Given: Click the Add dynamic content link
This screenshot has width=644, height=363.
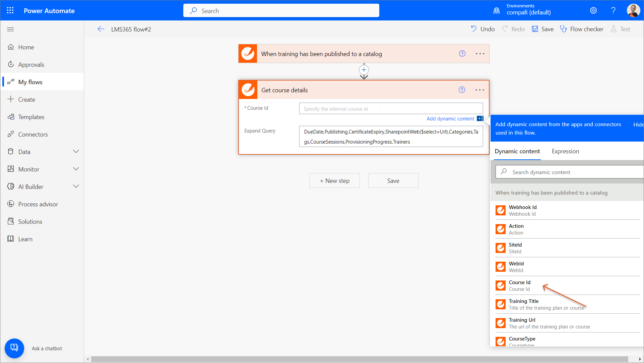Looking at the screenshot, I should tap(450, 119).
